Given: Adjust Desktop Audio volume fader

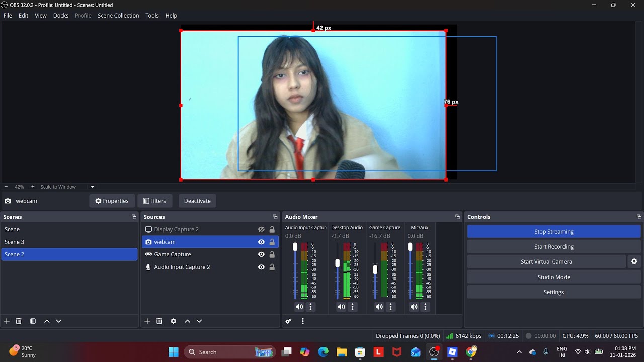Looking at the screenshot, I should tap(338, 263).
